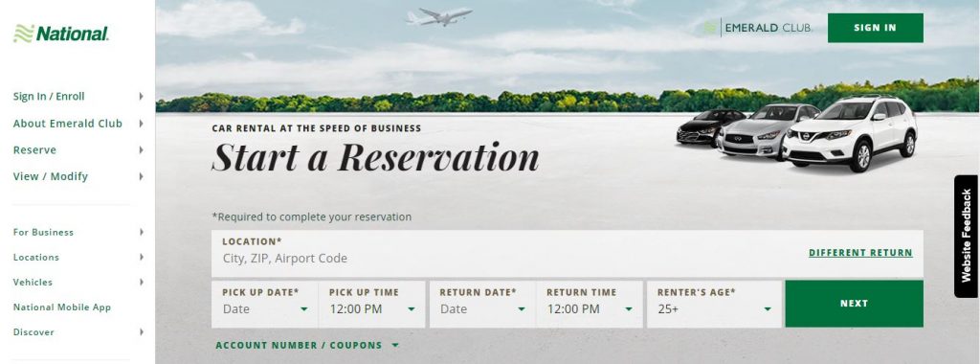
Task: Open the Pick Up Date dropdown
Action: 265,304
